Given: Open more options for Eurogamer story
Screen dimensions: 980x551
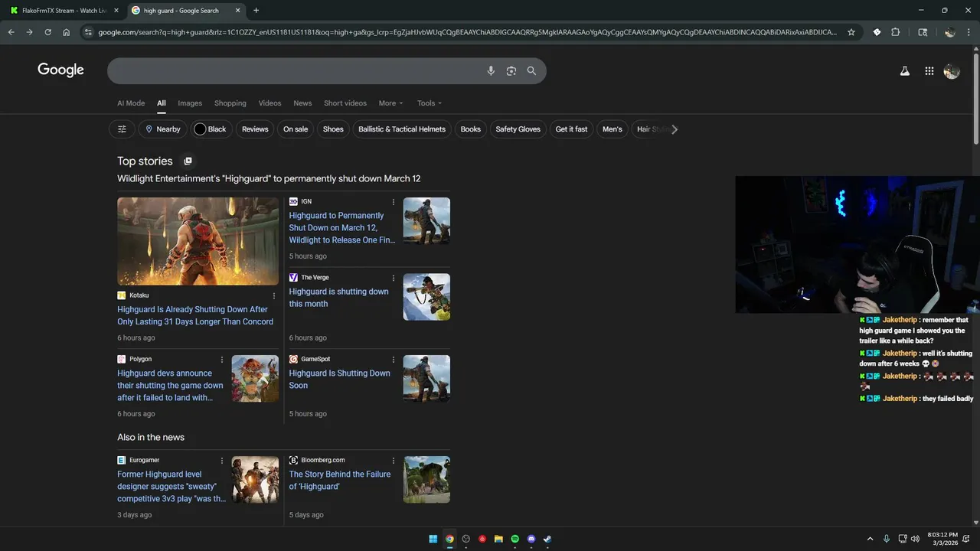Looking at the screenshot, I should [x=222, y=461].
